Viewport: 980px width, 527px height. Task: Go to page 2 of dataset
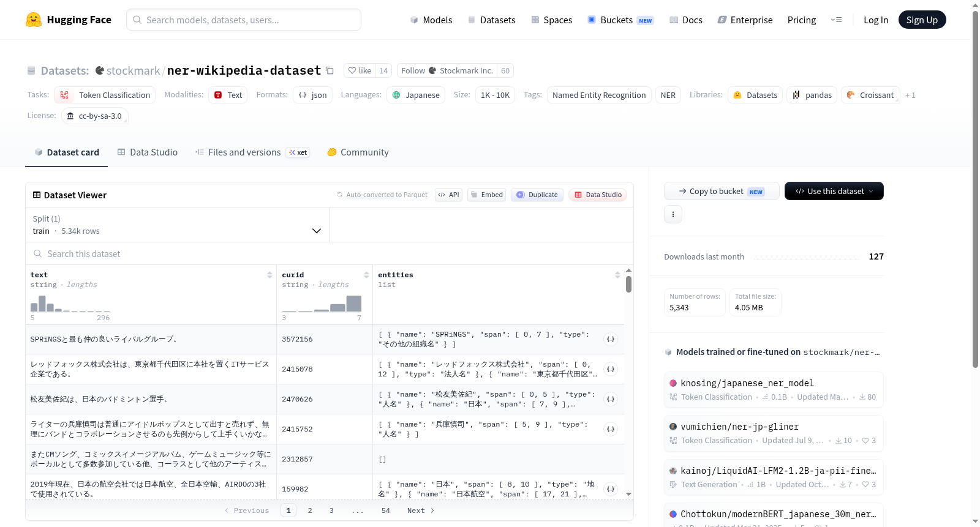point(310,510)
